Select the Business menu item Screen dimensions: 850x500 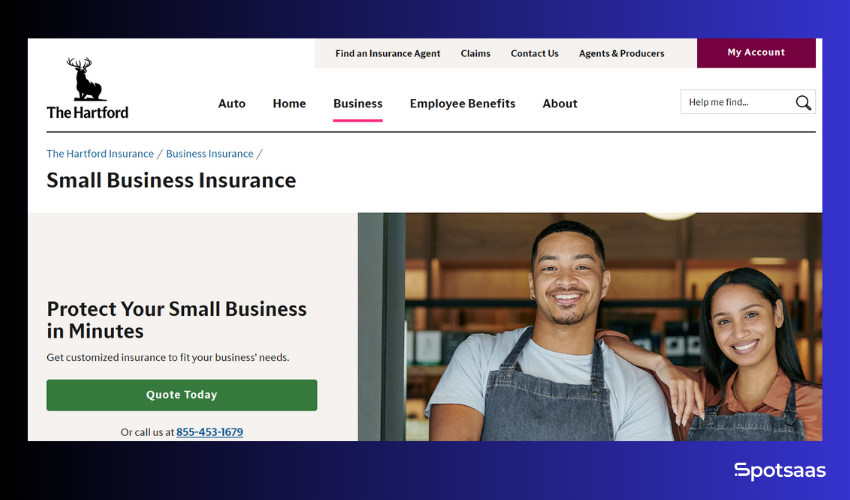[358, 104]
